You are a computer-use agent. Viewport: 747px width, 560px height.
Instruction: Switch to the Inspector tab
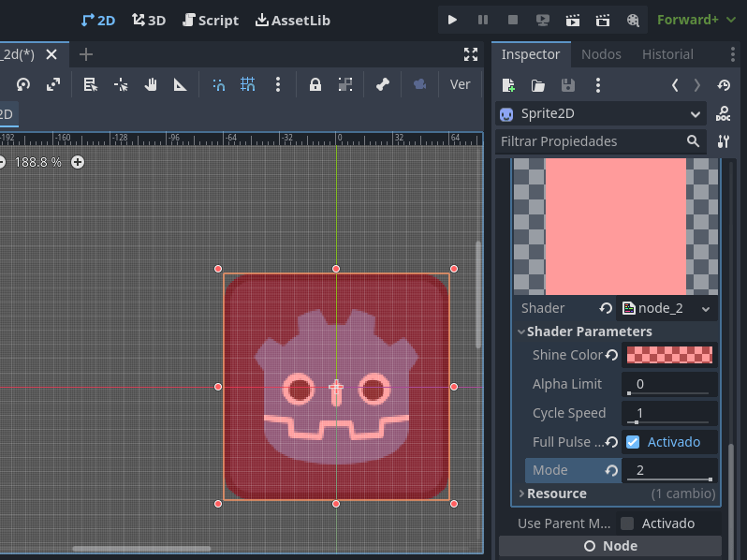click(x=531, y=54)
